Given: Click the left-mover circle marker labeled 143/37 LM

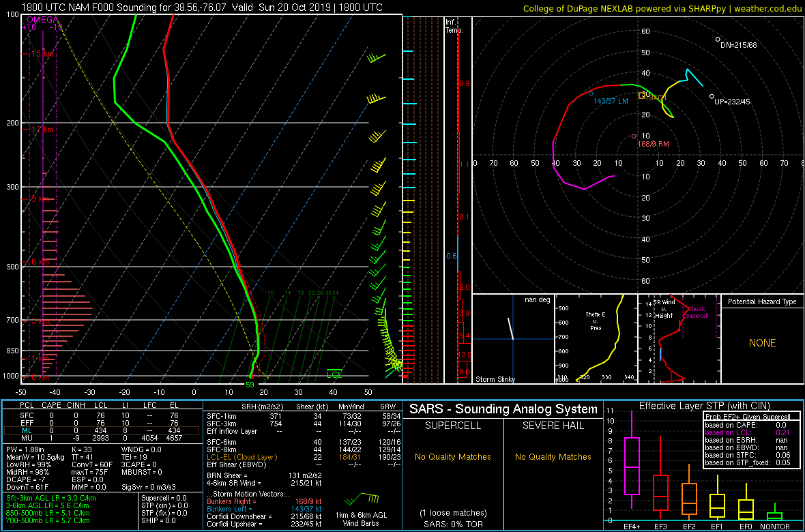Looking at the screenshot, I should click(x=591, y=93).
